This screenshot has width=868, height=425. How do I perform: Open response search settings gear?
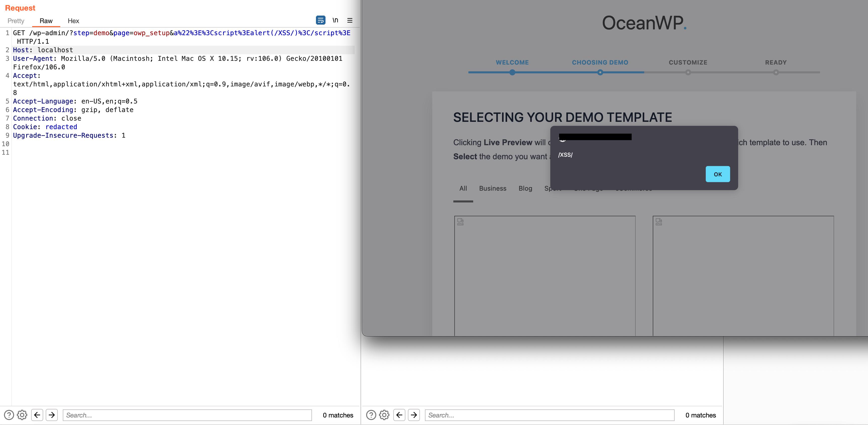click(384, 415)
